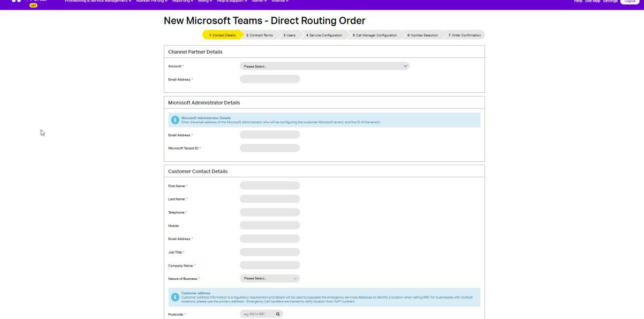This screenshot has height=319, width=644.
Task: Click the Customer address info icon
Action: click(x=175, y=297)
